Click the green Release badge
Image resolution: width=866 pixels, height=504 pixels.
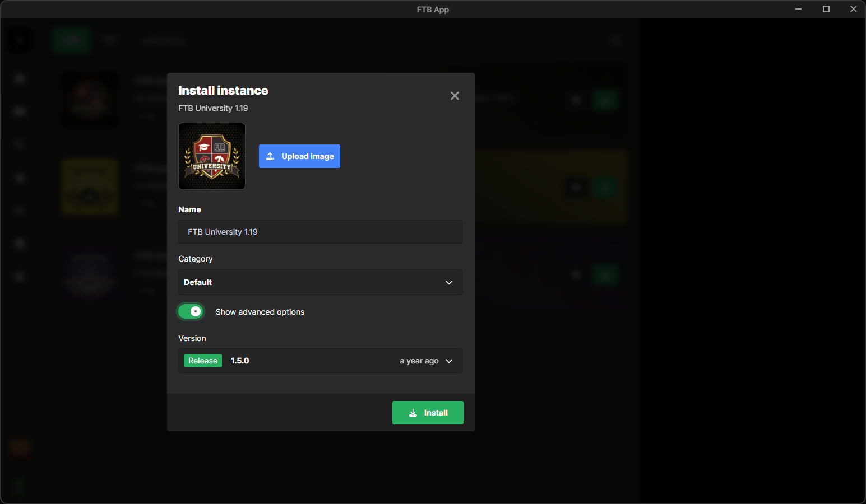coord(203,361)
